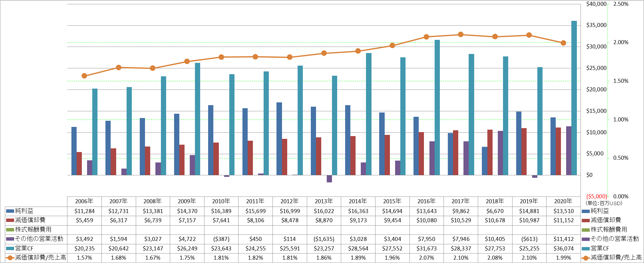
Task: Click the 純利益 value $16,999
Action: pos(290,211)
